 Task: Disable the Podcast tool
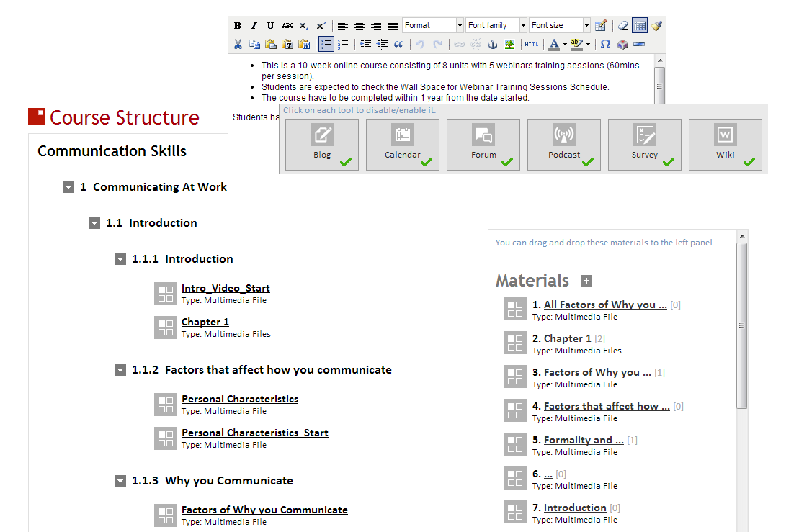point(564,145)
